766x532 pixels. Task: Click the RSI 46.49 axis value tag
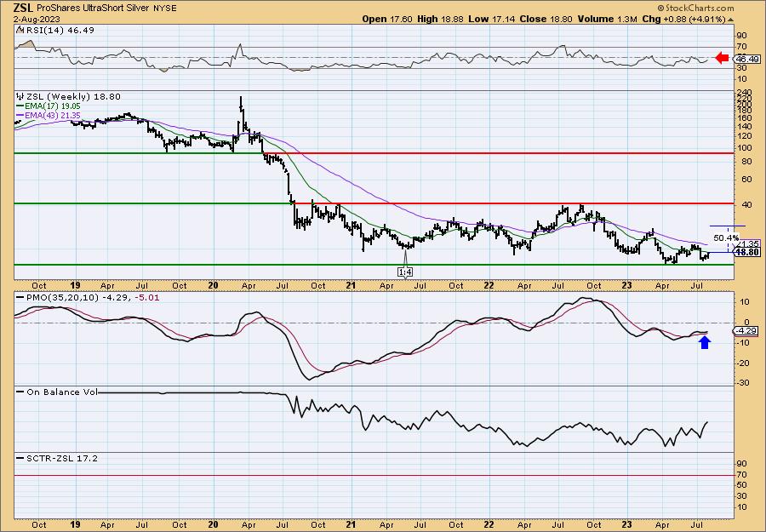point(747,59)
